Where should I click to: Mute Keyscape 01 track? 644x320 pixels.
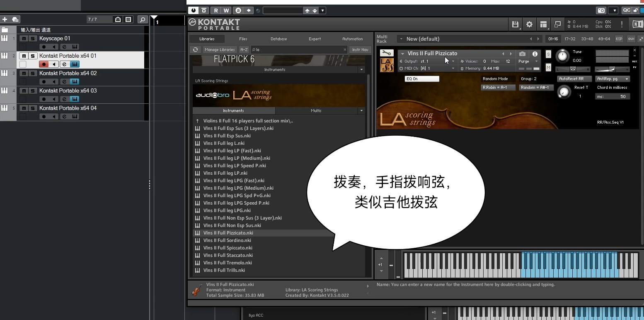[x=24, y=39]
